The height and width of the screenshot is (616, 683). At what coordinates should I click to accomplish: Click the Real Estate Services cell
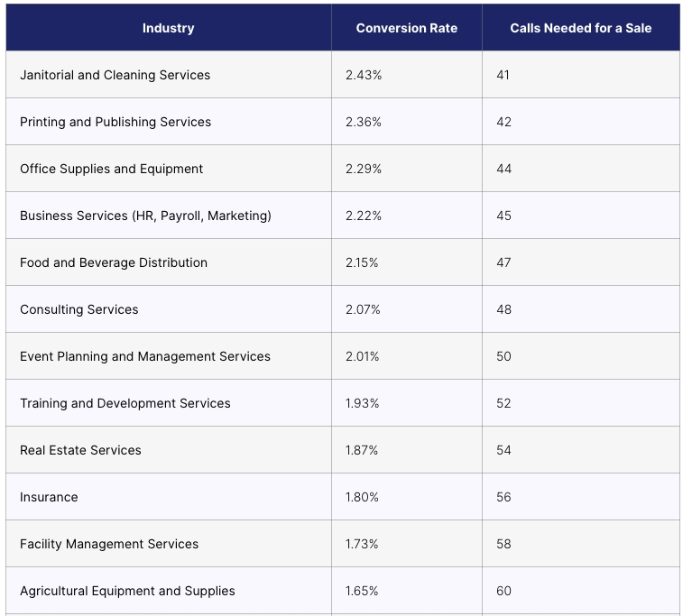coord(80,450)
